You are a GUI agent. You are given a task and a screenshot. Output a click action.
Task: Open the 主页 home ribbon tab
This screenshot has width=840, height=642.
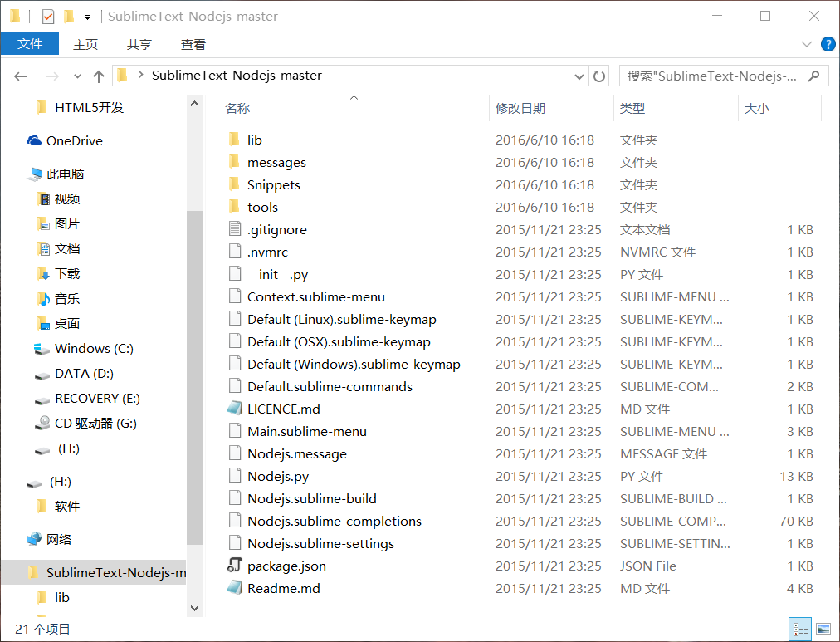pyautogui.click(x=85, y=45)
